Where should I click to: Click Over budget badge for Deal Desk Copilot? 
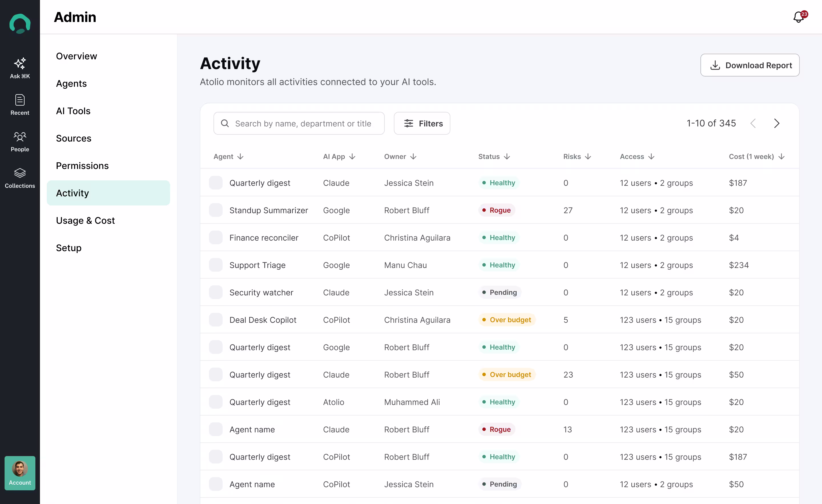click(x=507, y=320)
